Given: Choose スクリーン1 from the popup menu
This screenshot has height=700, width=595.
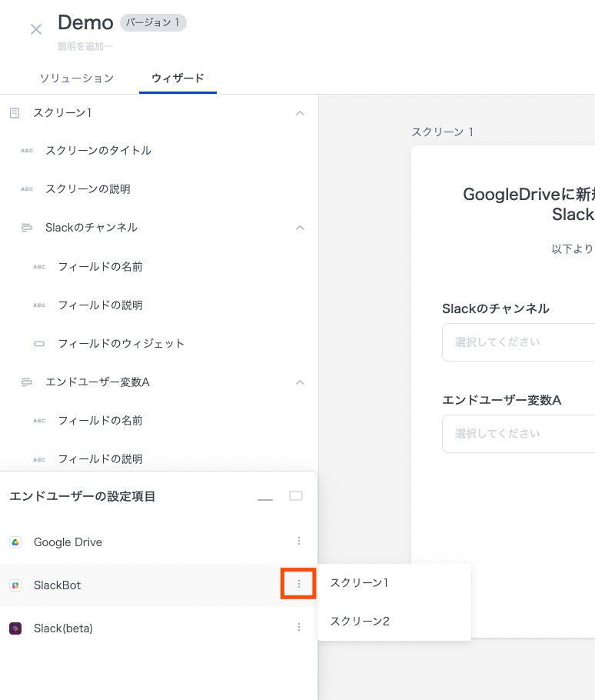Looking at the screenshot, I should (x=359, y=583).
